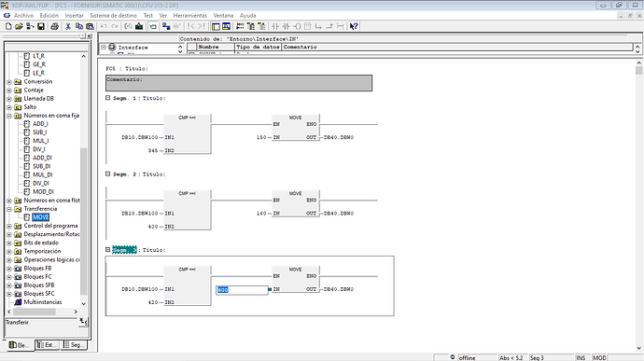644x361 pixels.
Task: Switch to the Est... tab
Action: 48,345
